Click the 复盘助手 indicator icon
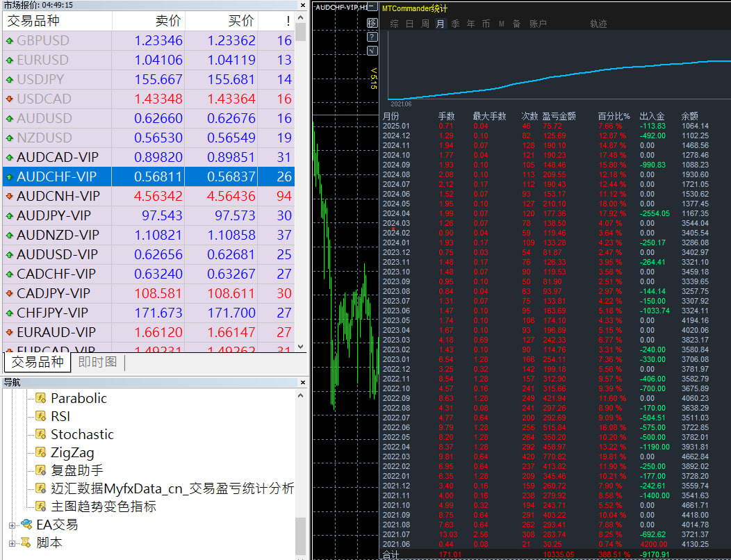 pyautogui.click(x=41, y=470)
